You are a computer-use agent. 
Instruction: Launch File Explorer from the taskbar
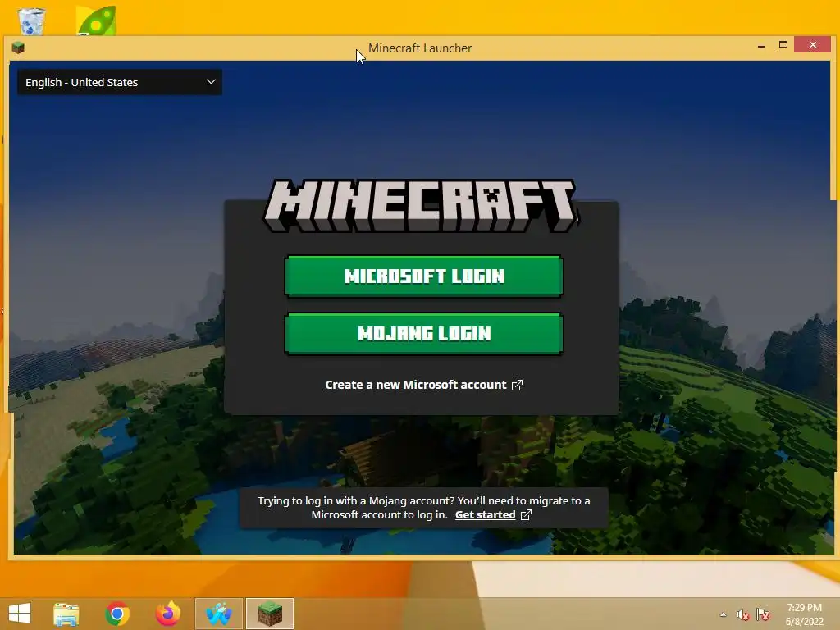[66, 614]
